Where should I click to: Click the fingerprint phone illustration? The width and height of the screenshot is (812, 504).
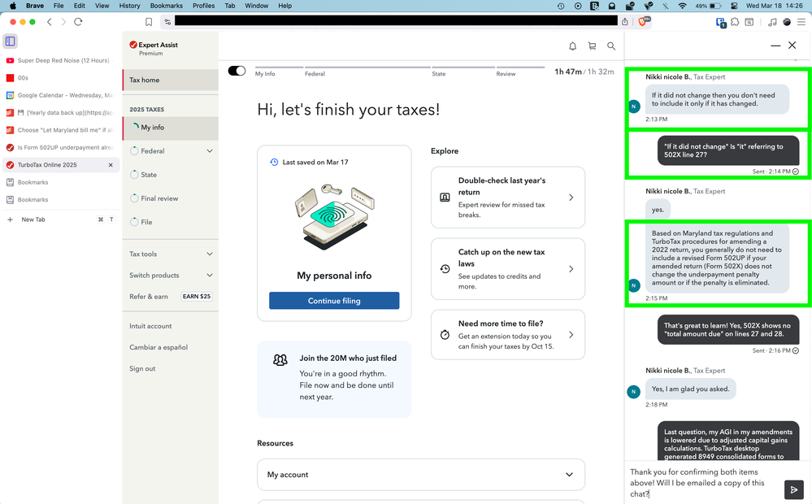click(x=335, y=216)
